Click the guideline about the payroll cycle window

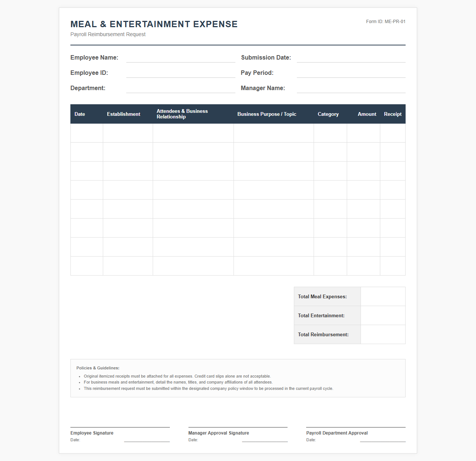209,388
